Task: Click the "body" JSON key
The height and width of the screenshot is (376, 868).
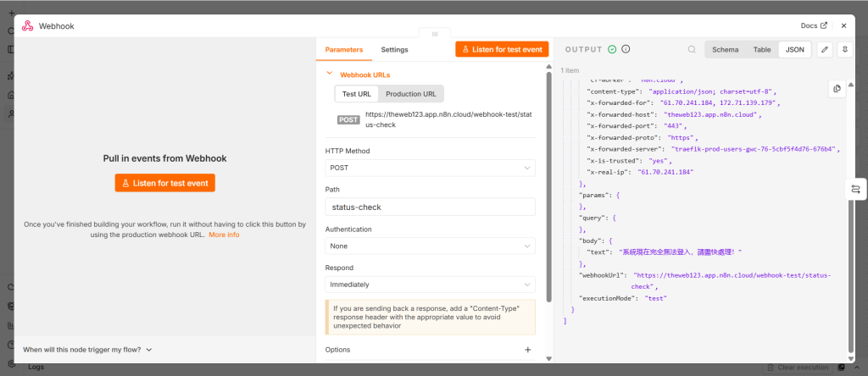Action: [591, 241]
